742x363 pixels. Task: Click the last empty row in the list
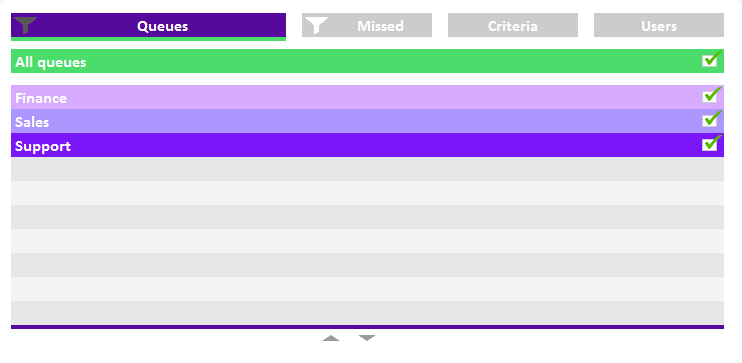pos(367,313)
